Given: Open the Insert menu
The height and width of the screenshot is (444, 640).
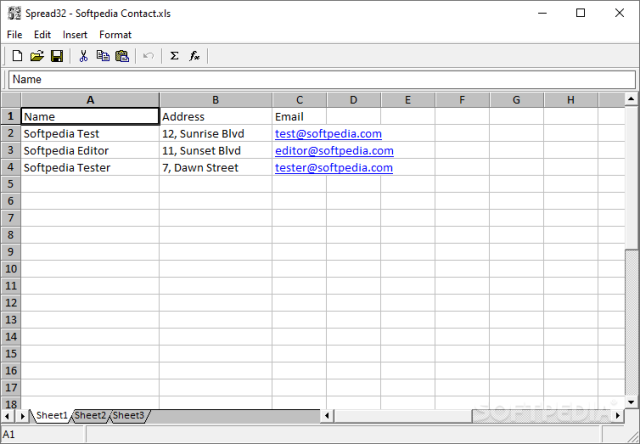Looking at the screenshot, I should [75, 35].
